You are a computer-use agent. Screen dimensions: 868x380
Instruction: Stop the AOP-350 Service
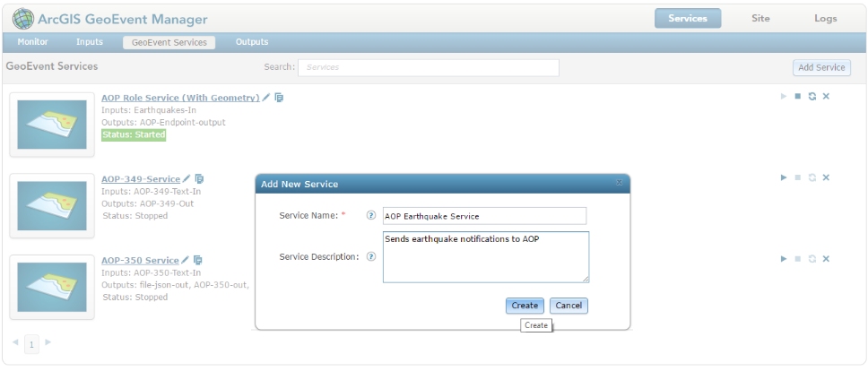coord(798,259)
